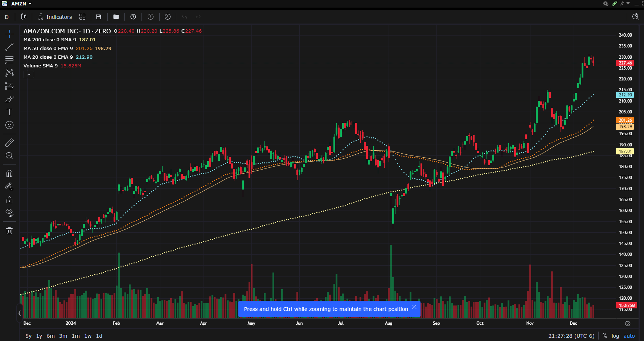The height and width of the screenshot is (341, 644).
Task: Select the brush drawing tool
Action: pos(9,99)
